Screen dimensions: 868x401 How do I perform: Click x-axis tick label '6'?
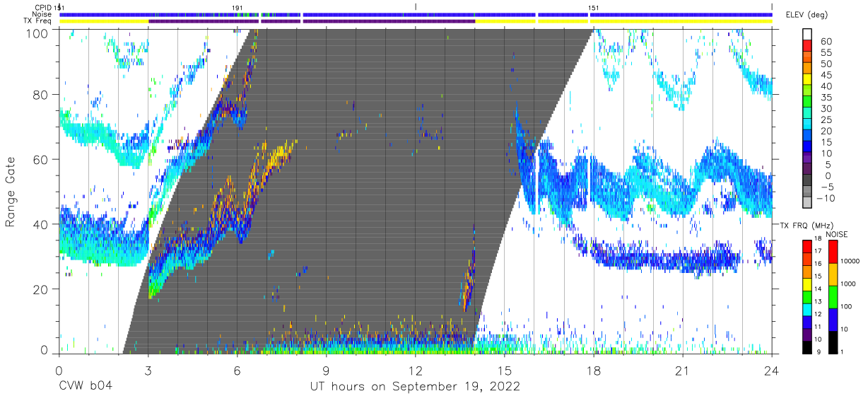point(237,370)
